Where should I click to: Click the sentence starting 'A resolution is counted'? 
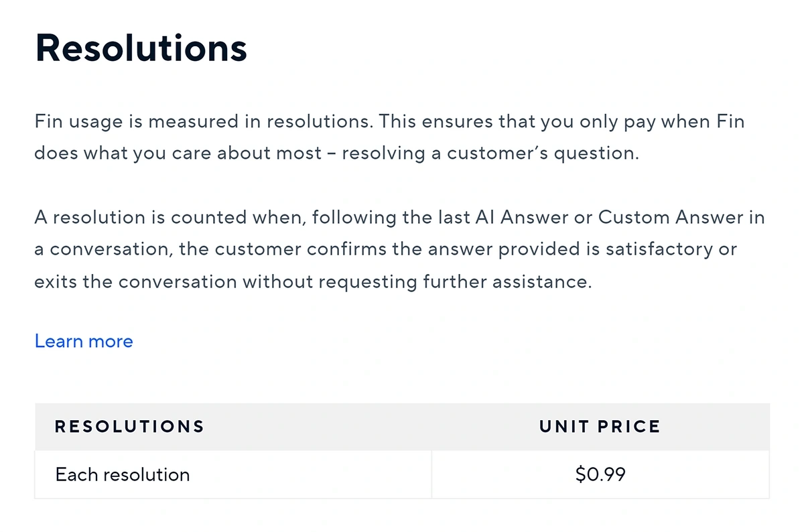[399, 249]
